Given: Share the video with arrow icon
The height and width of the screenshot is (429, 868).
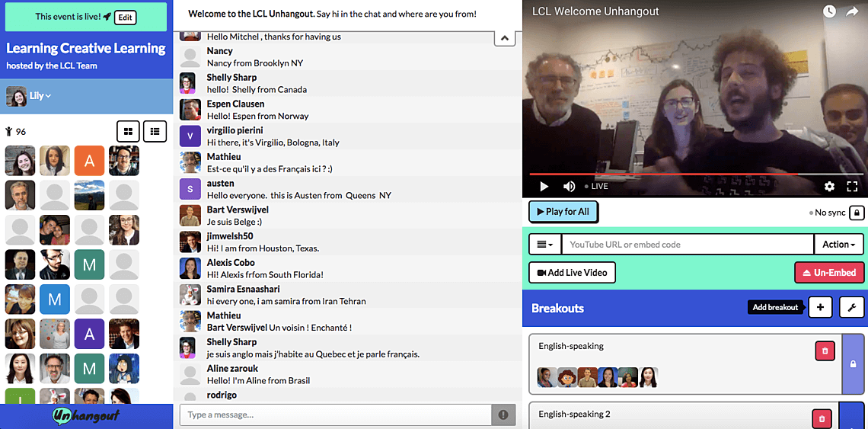Looking at the screenshot, I should click(x=852, y=11).
